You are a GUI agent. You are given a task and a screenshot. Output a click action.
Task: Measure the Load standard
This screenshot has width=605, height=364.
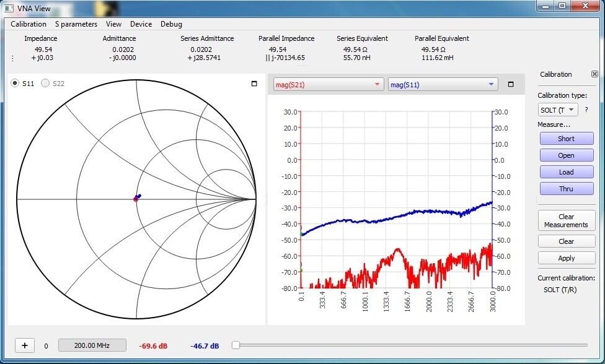(567, 172)
